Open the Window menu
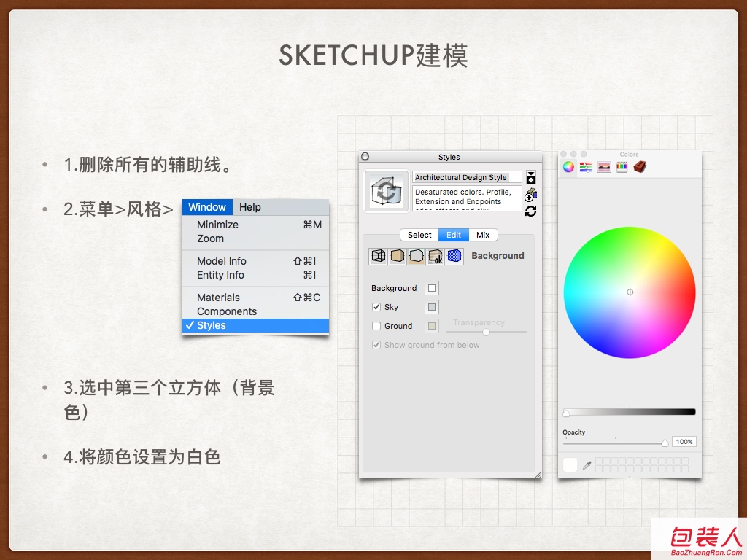The height and width of the screenshot is (560, 747). [207, 207]
